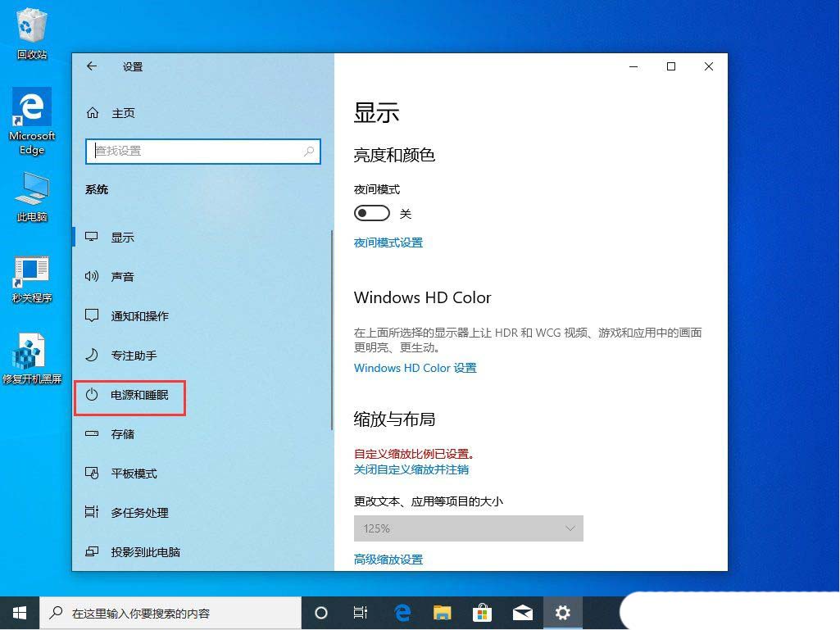Open the Windows HD Color 设置 link
Screen dimensions: 840x630
coord(415,368)
